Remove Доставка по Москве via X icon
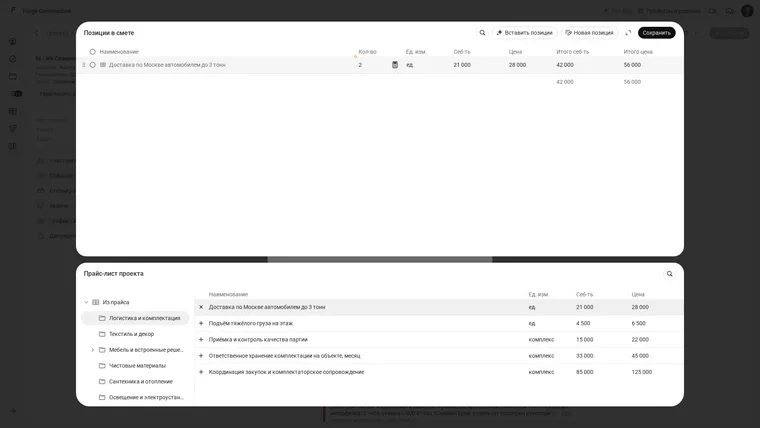Viewport: 760px width, 428px height. pyautogui.click(x=201, y=307)
